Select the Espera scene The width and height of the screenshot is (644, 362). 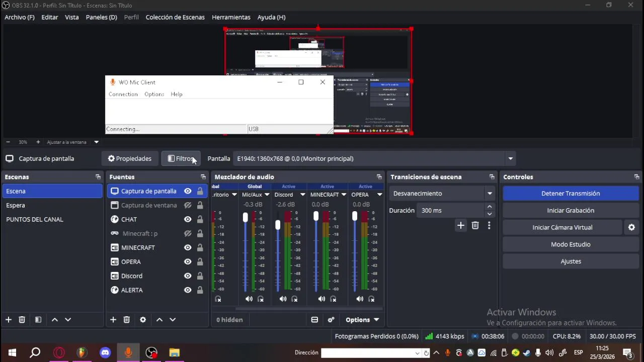pyautogui.click(x=52, y=205)
